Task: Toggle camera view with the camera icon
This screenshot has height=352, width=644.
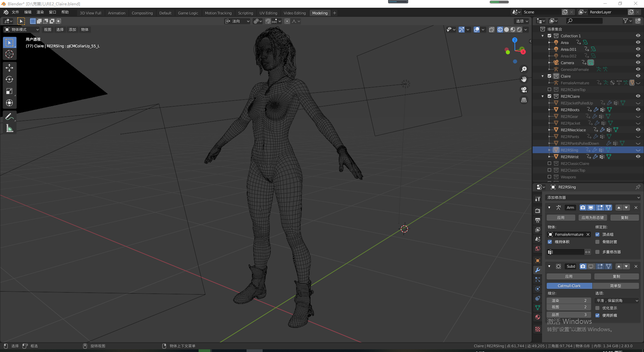Action: pos(524,90)
